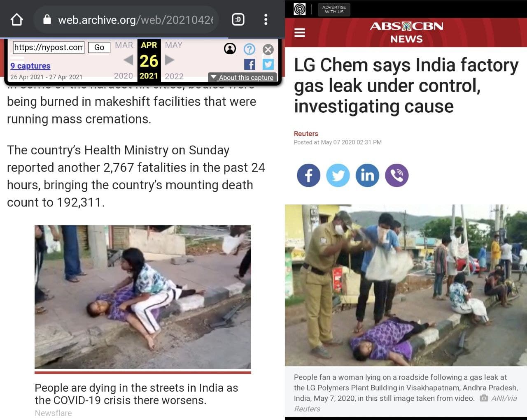Expand the About this capture dropdown
527x420 pixels.
pos(243,77)
